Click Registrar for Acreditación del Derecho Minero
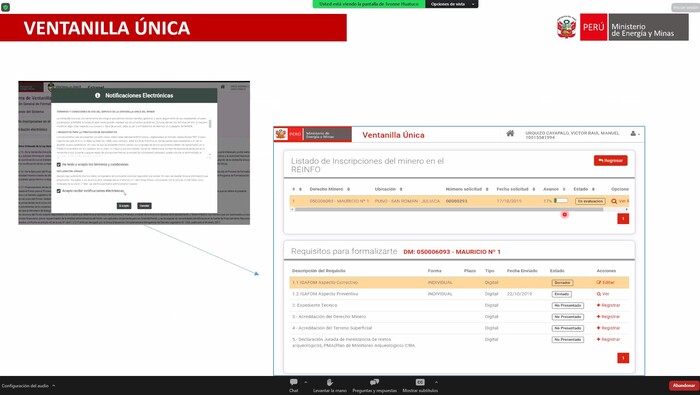Viewport: 700px width, 395px height. coord(608,317)
